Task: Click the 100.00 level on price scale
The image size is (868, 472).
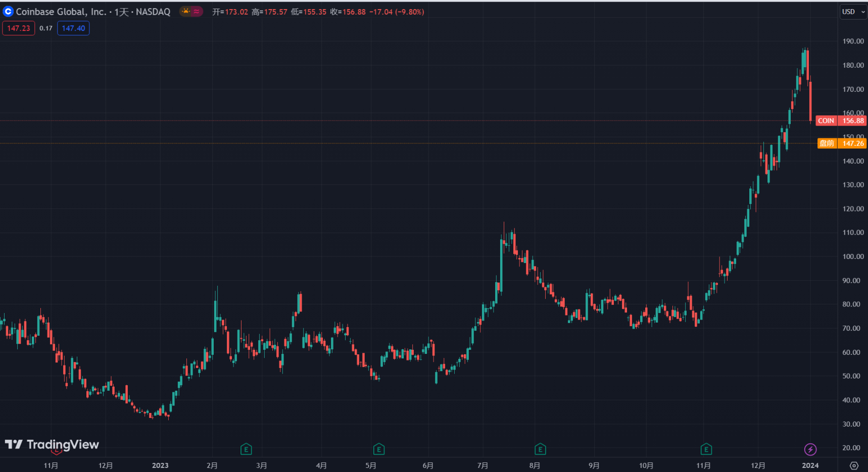Action: 853,256
